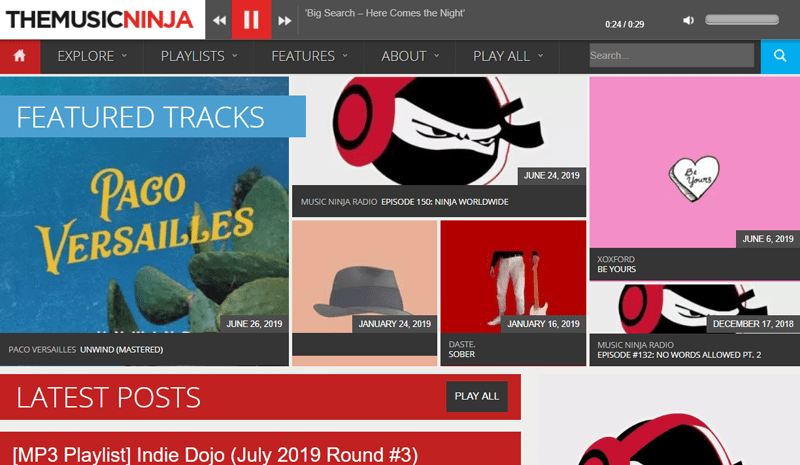Click the red Sober artwork thumbnail
Viewport: 800px width, 465px height.
[x=513, y=276]
